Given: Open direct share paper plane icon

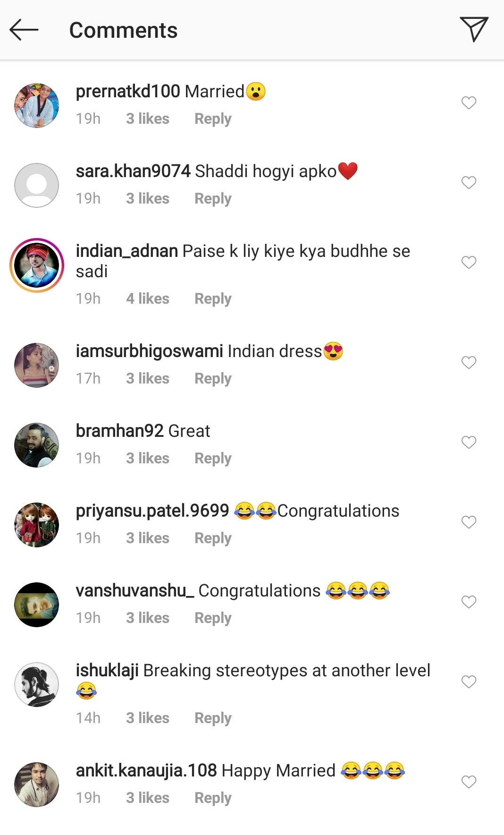Looking at the screenshot, I should (473, 29).
